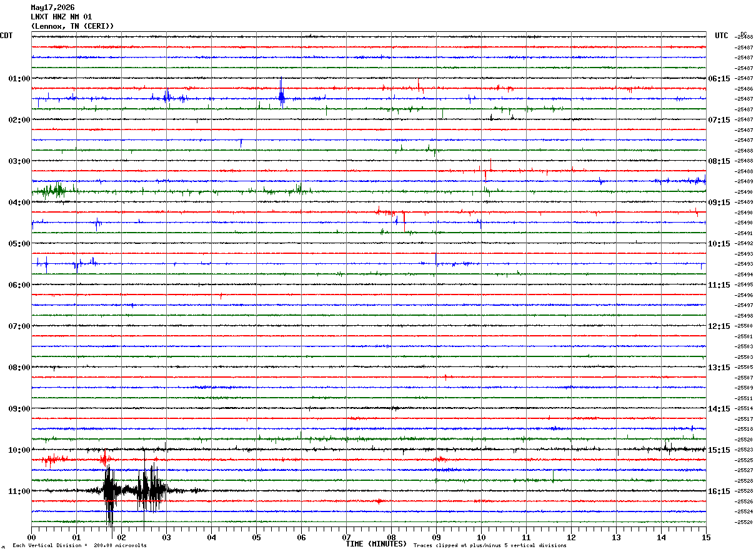Screen dimensions: 756x554
Task: Click the CDT timezone label
Action: pos(6,36)
